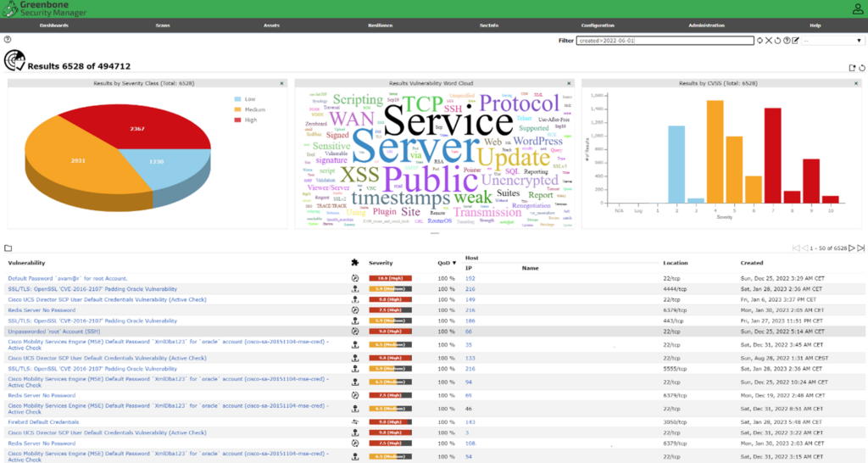This screenshot has width=868, height=463.
Task: Click the word Server in the word cloud
Action: pos(415,148)
